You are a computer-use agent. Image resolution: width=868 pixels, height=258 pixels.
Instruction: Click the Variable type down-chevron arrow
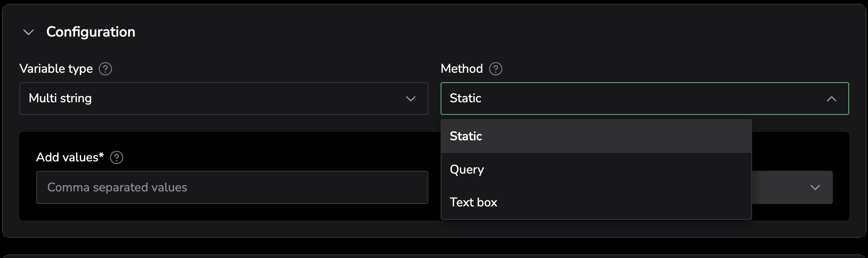click(411, 99)
